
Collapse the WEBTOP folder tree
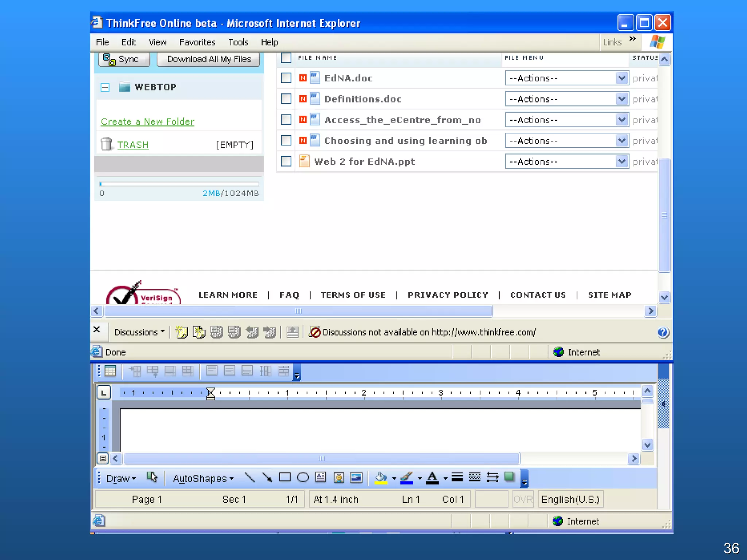point(105,87)
